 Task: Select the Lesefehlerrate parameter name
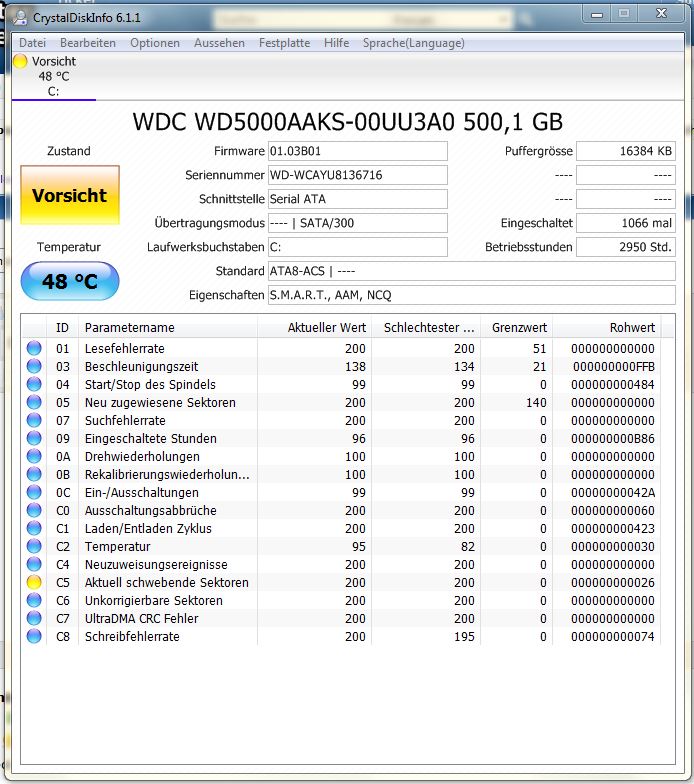pos(124,348)
